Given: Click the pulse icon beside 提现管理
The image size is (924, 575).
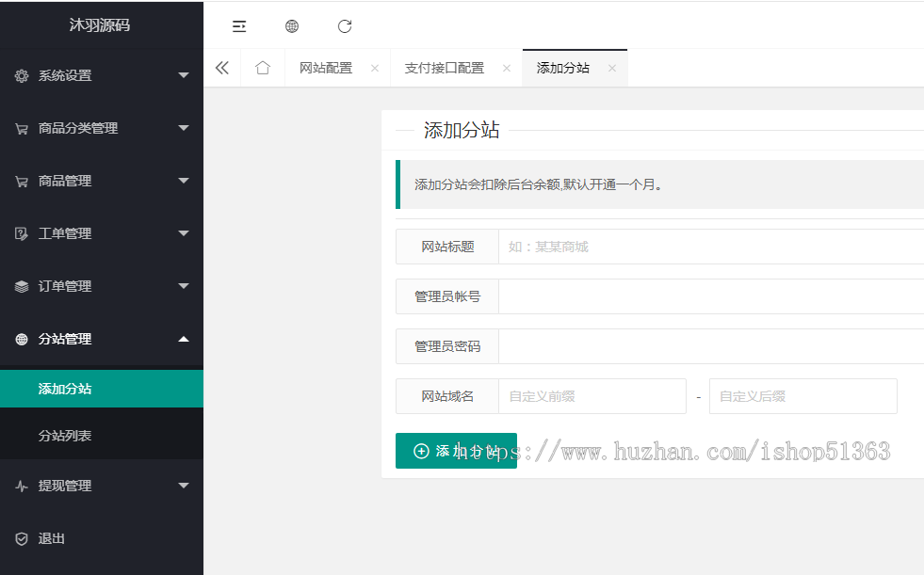Looking at the screenshot, I should coord(22,487).
